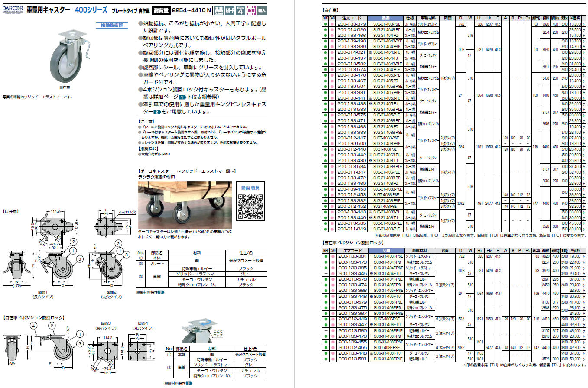Click part number SUG-31-408F-PD
The width and height of the screenshot is (588, 388).
tap(387, 336)
